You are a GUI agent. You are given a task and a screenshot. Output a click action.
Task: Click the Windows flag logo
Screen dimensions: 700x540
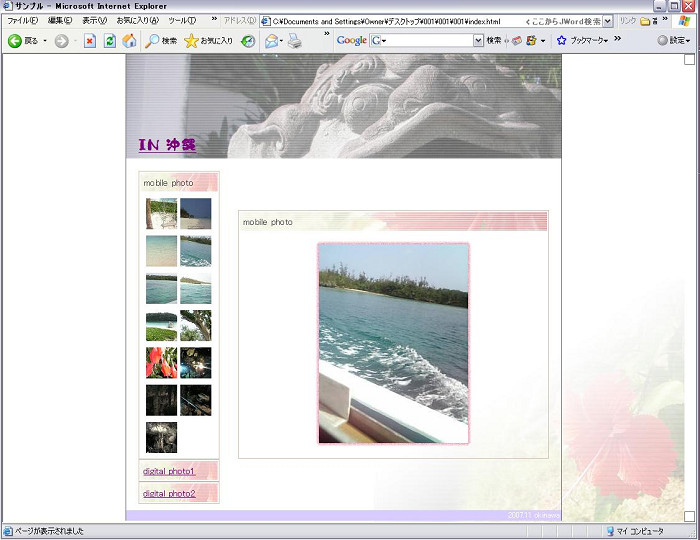[x=684, y=21]
